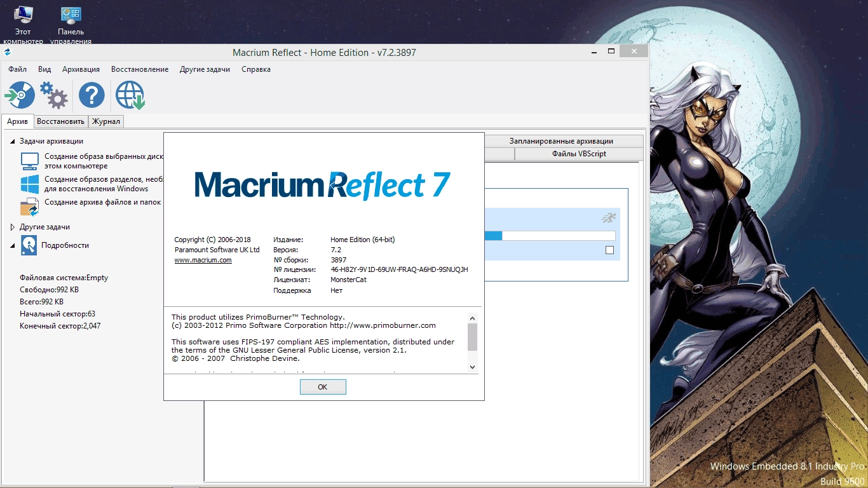Select the Запланированные архивации tab
The height and width of the screenshot is (488, 868).
(561, 141)
